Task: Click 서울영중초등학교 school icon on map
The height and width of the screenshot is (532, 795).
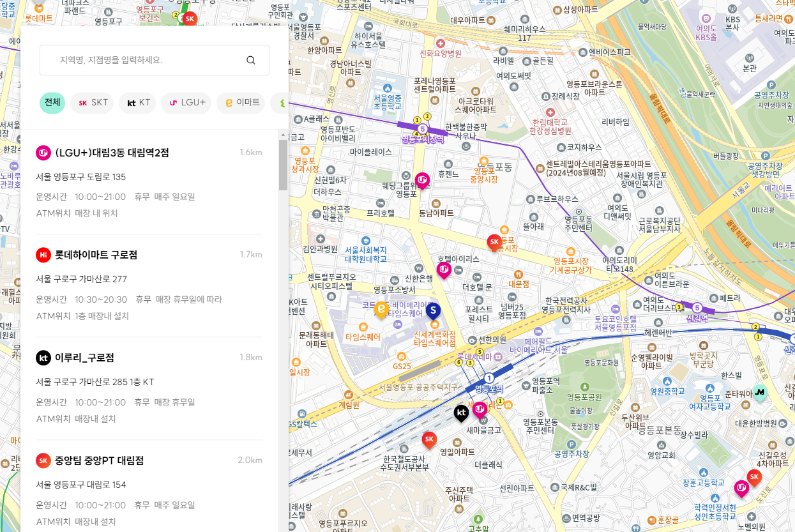Action: click(x=387, y=87)
